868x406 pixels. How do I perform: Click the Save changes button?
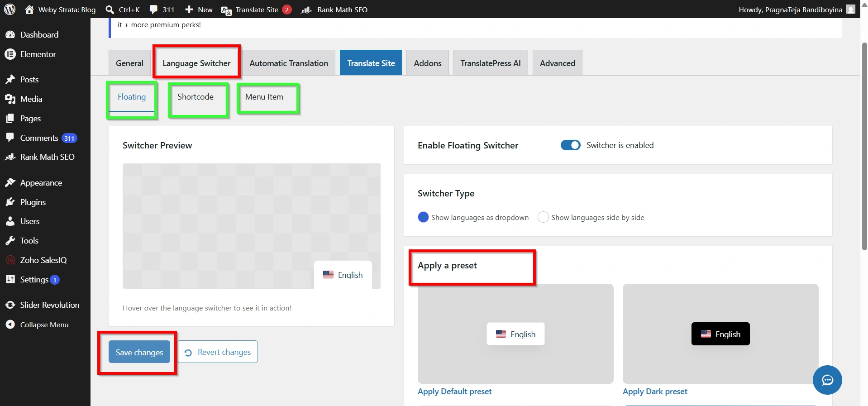click(x=139, y=352)
